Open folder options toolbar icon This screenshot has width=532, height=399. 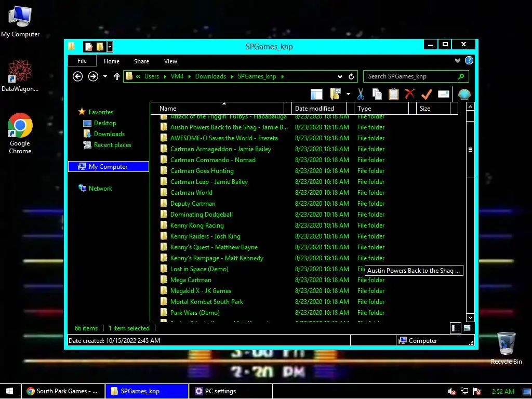coord(335,94)
